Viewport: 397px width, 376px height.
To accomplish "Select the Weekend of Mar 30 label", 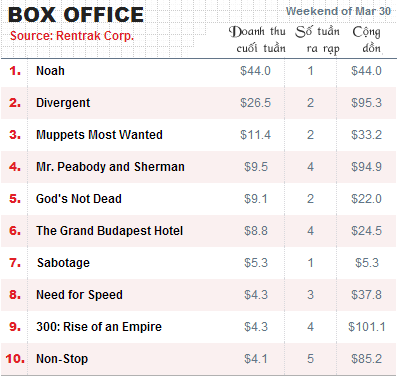I will 338,11.
